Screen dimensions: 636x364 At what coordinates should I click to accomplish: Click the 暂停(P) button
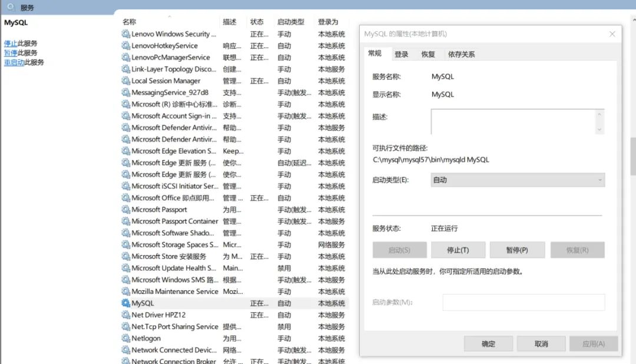pos(517,250)
